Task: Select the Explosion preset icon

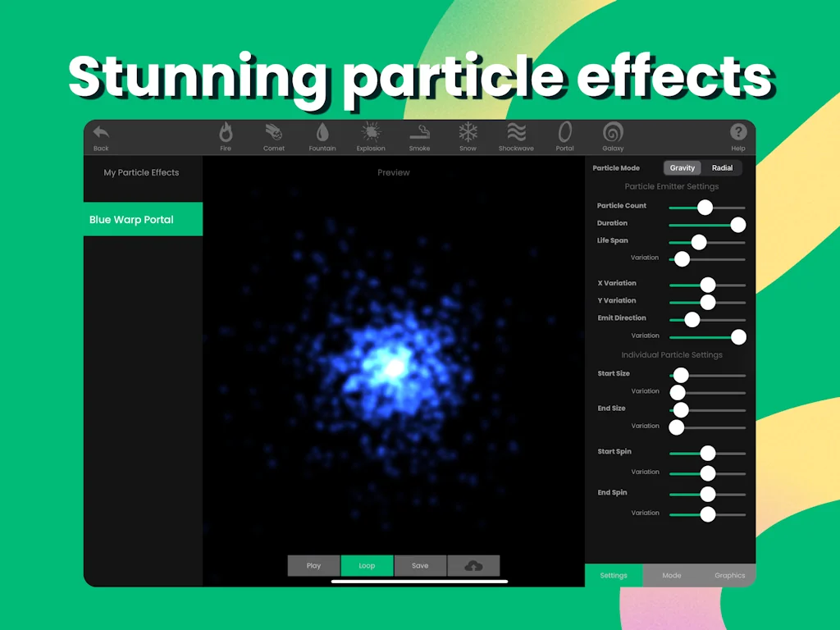Action: pos(371,133)
